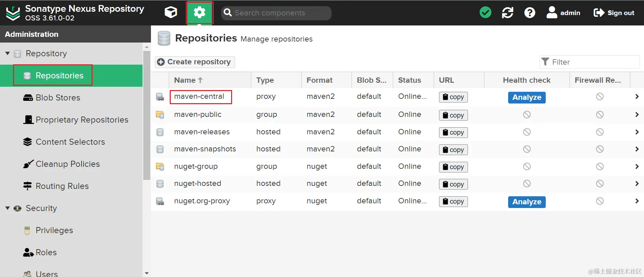Click the green system status checkmark icon
Image resolution: width=644 pixels, height=277 pixels.
tap(485, 13)
